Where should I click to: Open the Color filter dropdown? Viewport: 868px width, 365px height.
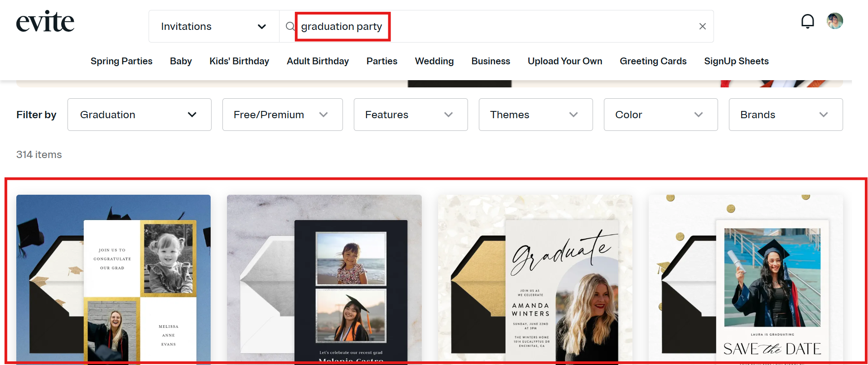[x=661, y=115]
